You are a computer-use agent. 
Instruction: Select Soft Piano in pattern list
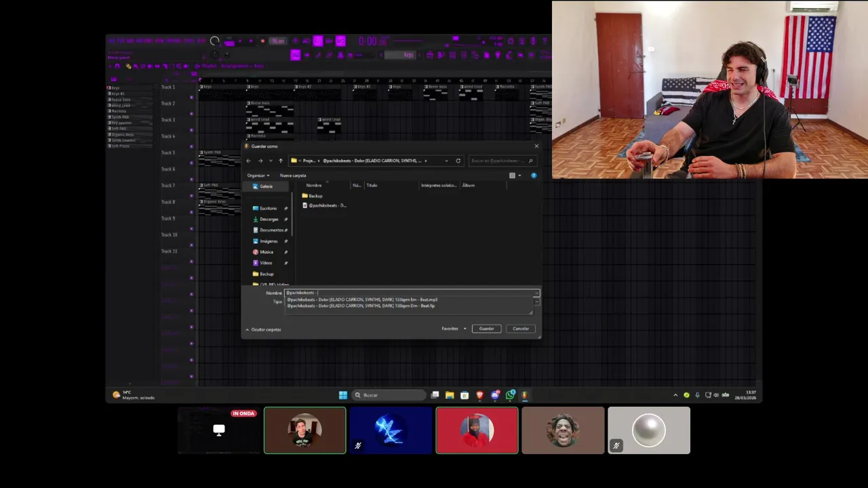[x=120, y=146]
